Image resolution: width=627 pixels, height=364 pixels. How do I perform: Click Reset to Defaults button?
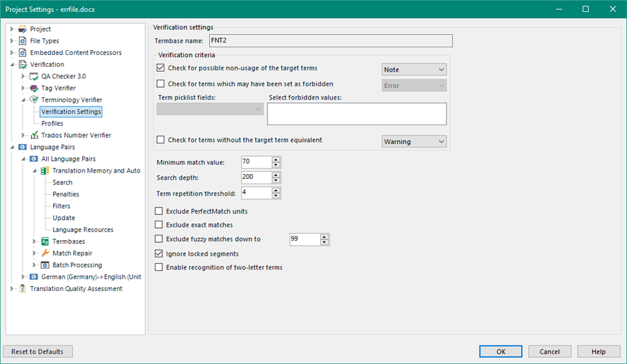point(38,351)
